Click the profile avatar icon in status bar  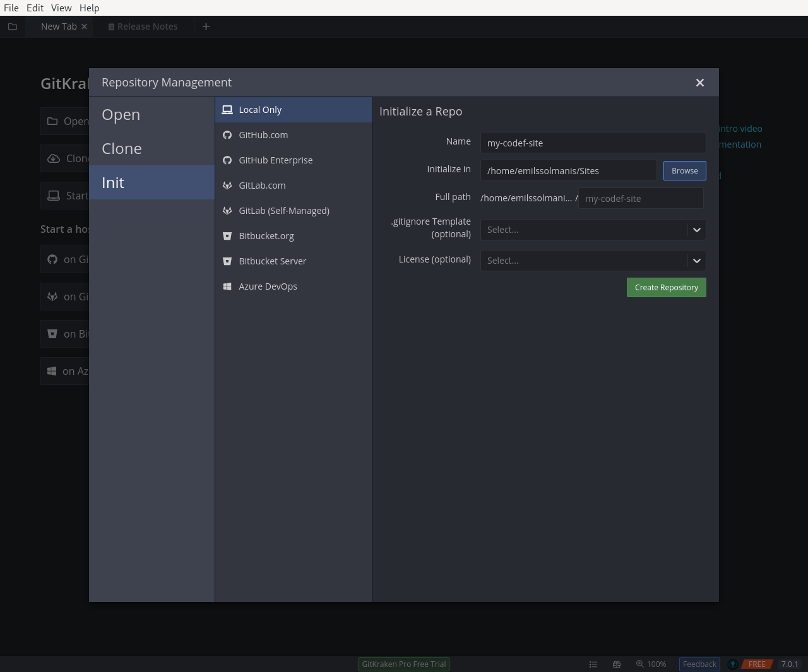click(x=733, y=664)
